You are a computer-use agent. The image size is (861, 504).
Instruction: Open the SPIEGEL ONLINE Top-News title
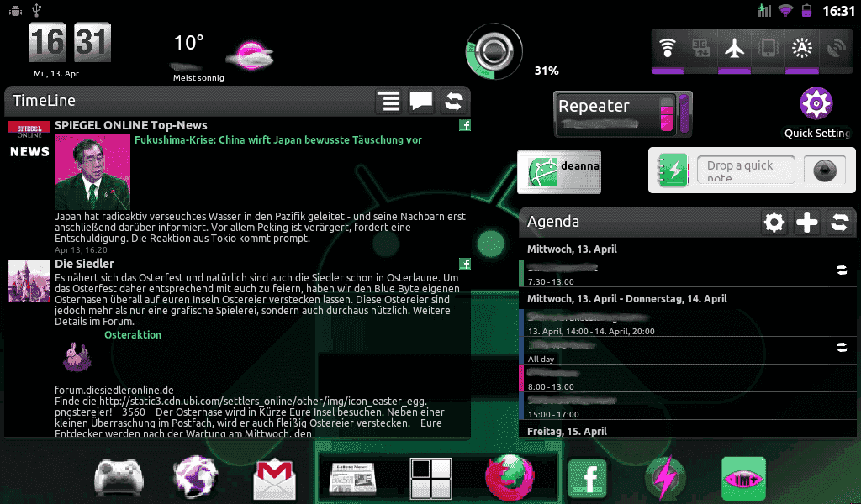[x=130, y=125]
